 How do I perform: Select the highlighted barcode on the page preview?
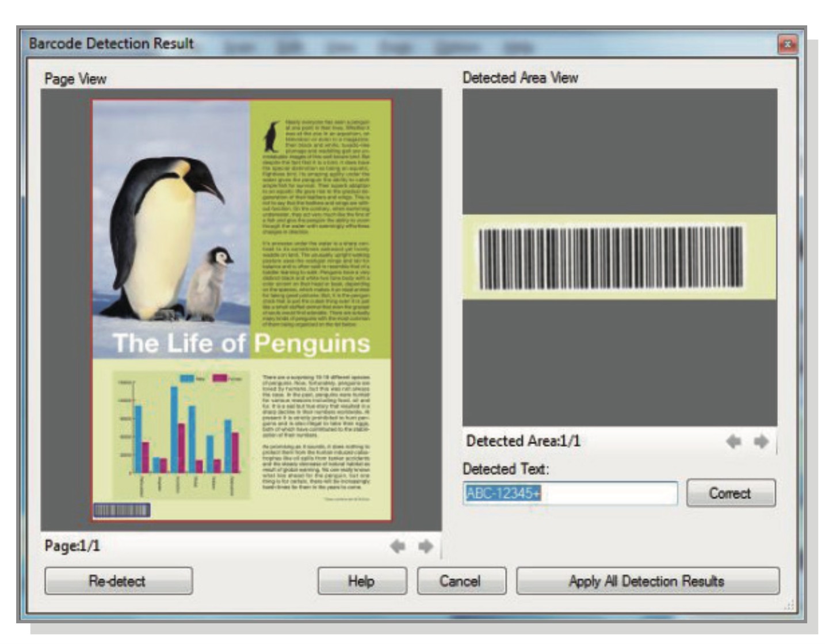(121, 510)
